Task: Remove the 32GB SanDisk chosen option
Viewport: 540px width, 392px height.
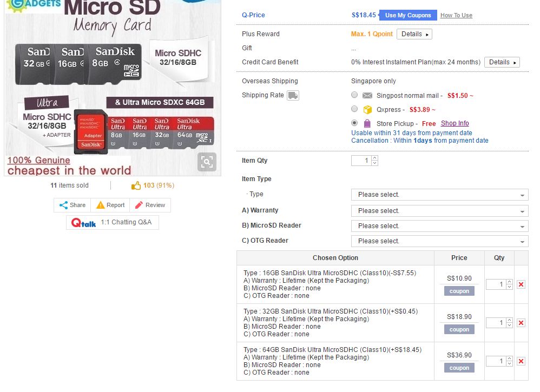Action: tap(521, 323)
